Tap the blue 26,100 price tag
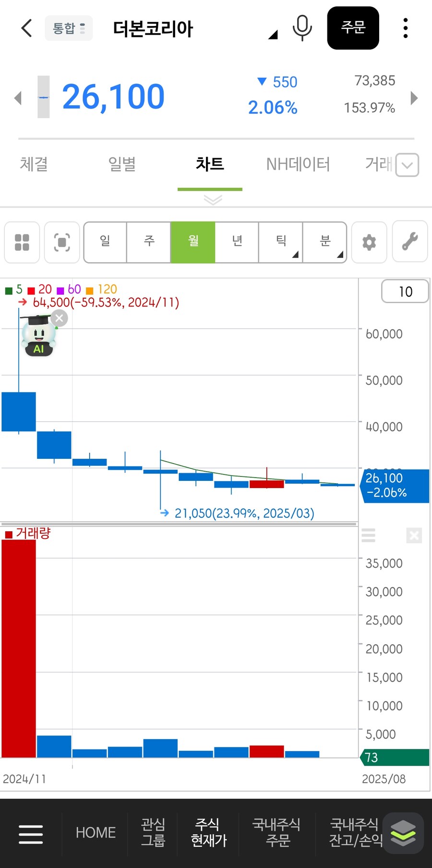 [x=395, y=486]
